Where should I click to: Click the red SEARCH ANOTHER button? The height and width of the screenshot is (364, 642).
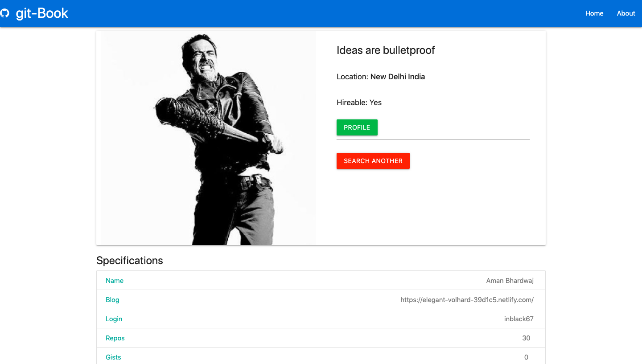click(x=373, y=161)
